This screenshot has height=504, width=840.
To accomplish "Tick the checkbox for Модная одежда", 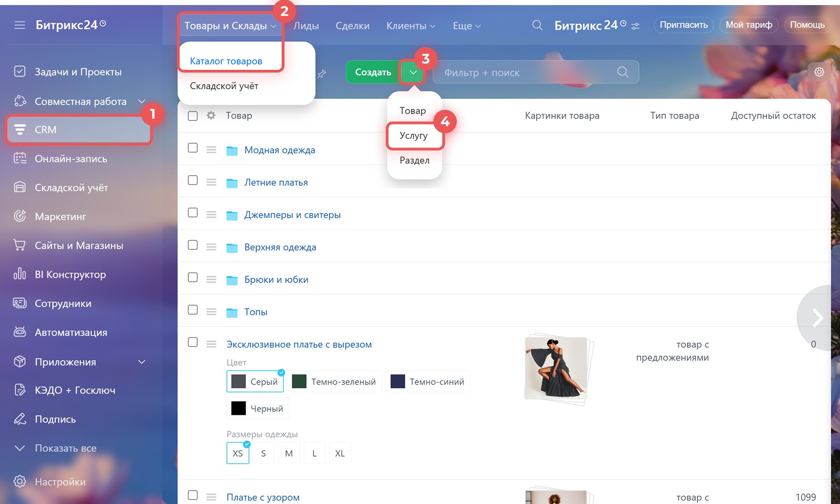I will [x=193, y=148].
